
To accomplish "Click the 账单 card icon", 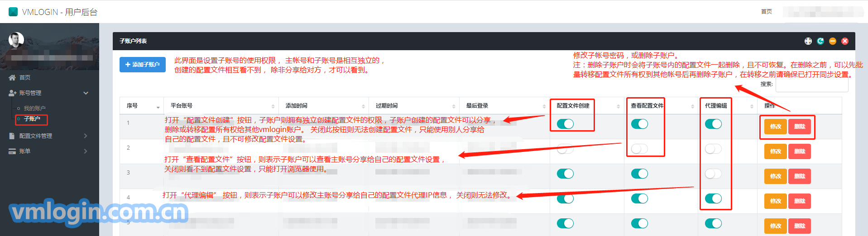I will 12,151.
